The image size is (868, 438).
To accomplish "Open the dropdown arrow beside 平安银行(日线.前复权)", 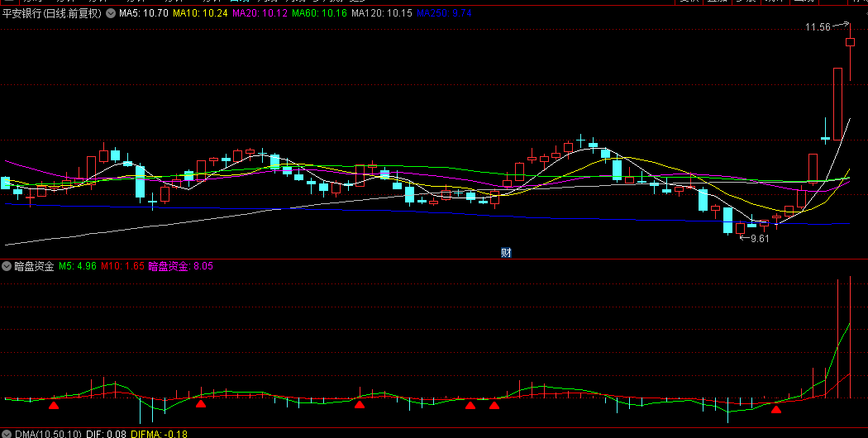I will tap(111, 13).
